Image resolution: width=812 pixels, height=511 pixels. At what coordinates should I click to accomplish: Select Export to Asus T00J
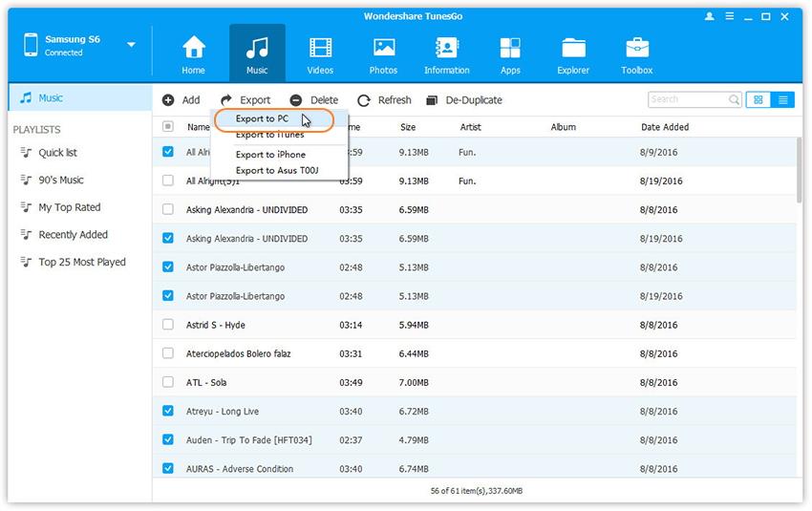click(x=277, y=170)
